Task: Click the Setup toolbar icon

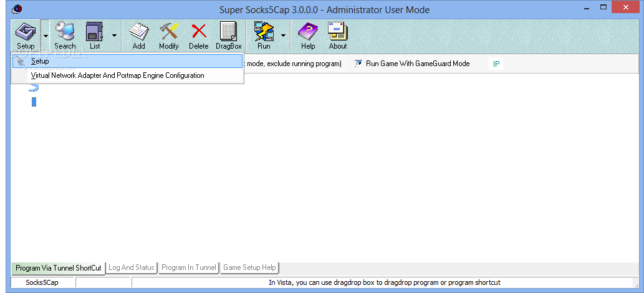Action: pyautogui.click(x=26, y=36)
